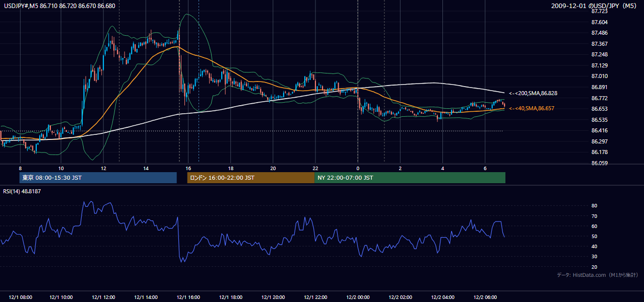
Task: Click the 12/1 08:00 time axis label
Action: click(x=20, y=297)
